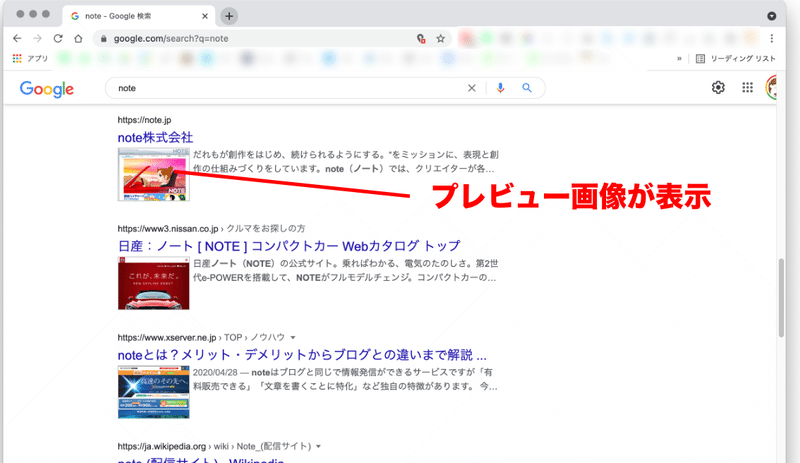Expand options arrow beside ja.wikipedia.org URL
800x463 pixels.
[318, 446]
